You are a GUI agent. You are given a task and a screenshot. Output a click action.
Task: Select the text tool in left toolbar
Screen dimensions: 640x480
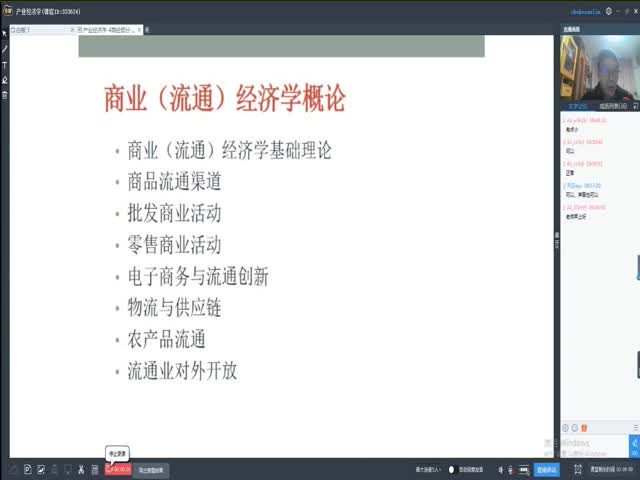click(x=4, y=65)
